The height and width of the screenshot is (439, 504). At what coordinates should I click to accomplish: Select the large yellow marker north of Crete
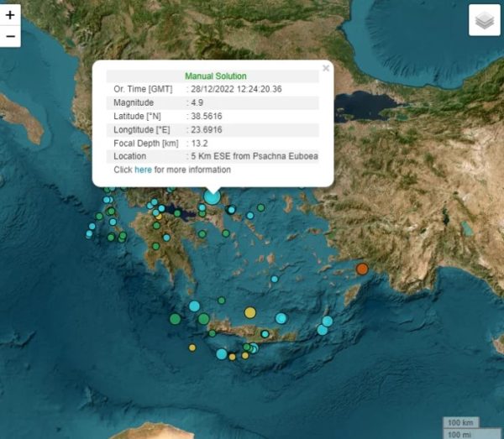coord(249,313)
